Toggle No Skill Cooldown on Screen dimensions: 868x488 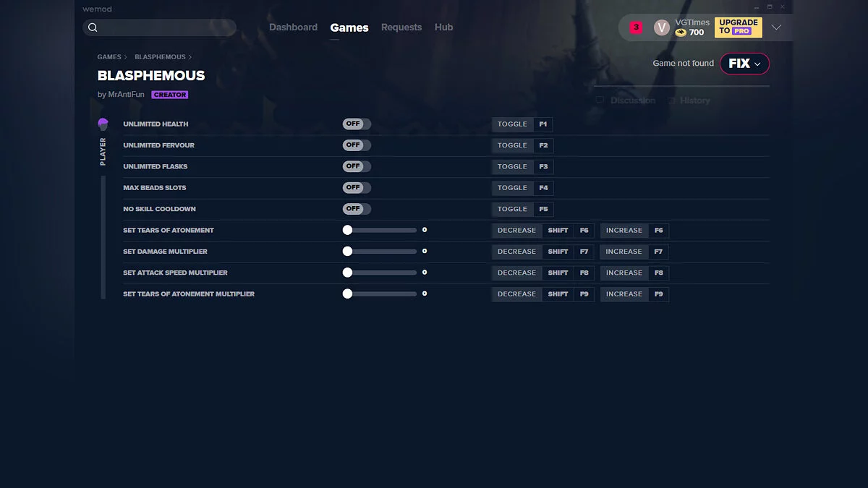(x=356, y=209)
